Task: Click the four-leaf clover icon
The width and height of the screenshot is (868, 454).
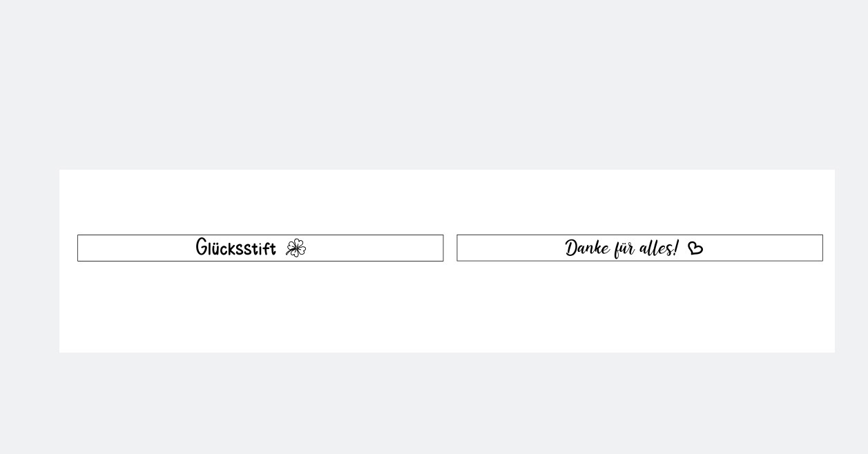Action: point(296,248)
